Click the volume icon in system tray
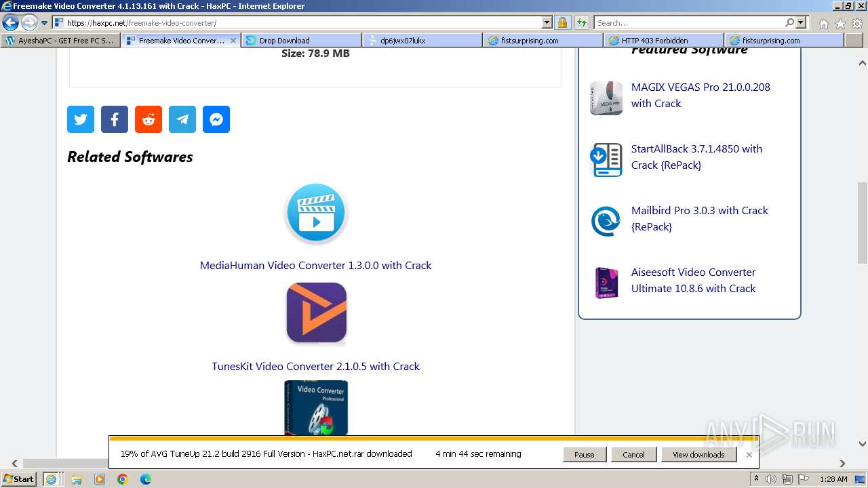 pyautogui.click(x=771, y=479)
